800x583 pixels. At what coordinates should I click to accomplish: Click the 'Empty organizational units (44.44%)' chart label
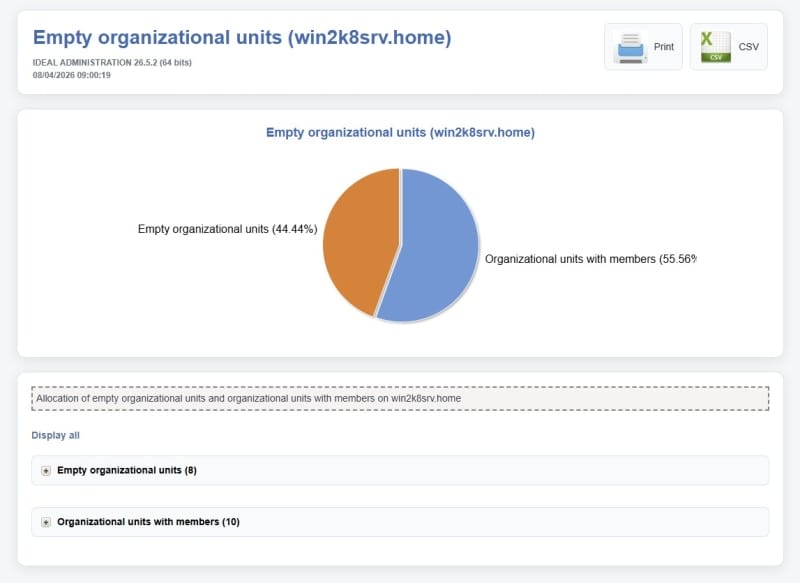(x=227, y=229)
